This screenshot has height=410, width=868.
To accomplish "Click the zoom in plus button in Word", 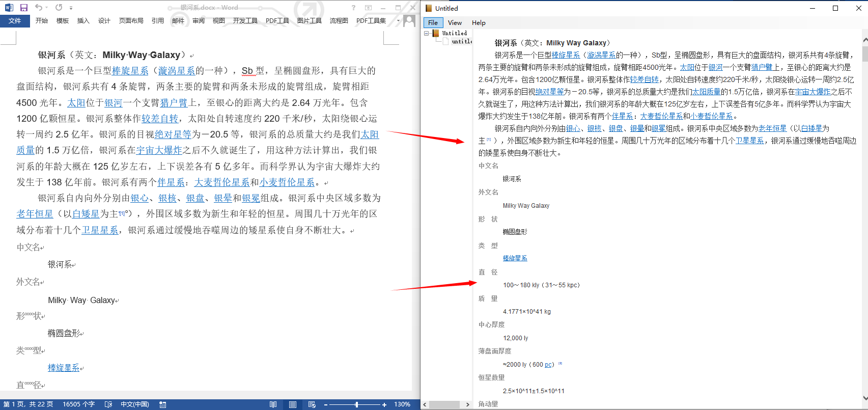I will point(384,404).
